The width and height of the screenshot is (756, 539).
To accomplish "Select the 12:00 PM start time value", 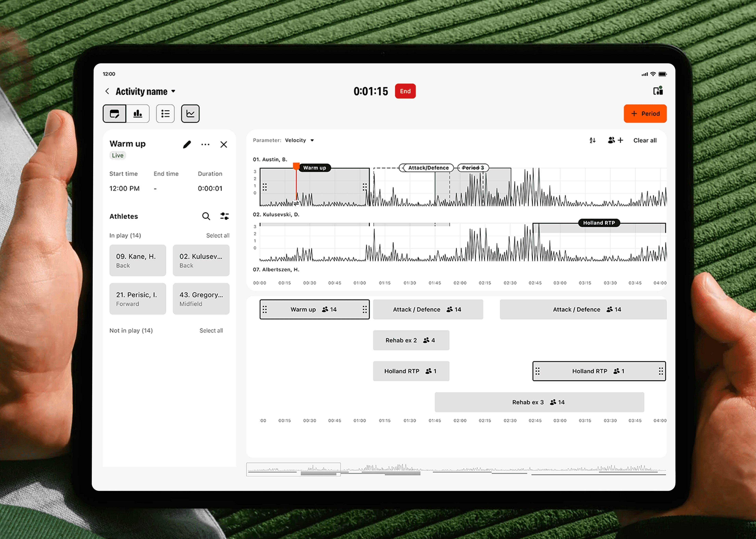I will tap(125, 188).
